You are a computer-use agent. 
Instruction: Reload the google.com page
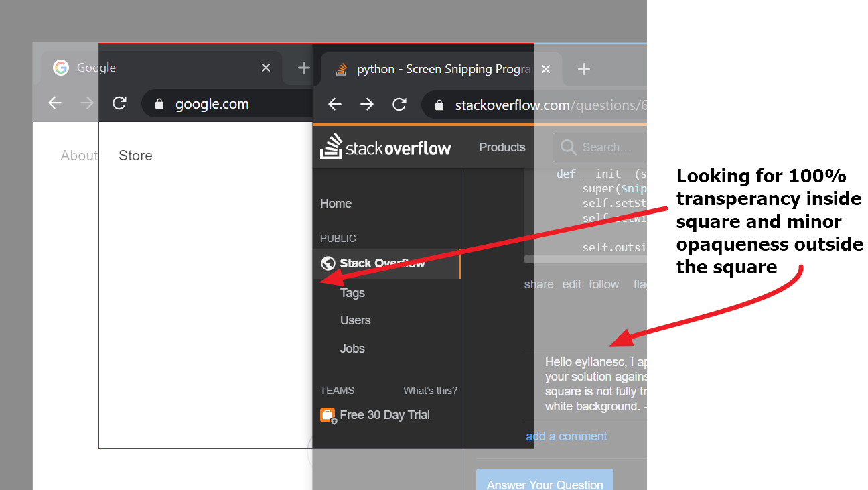pos(119,103)
